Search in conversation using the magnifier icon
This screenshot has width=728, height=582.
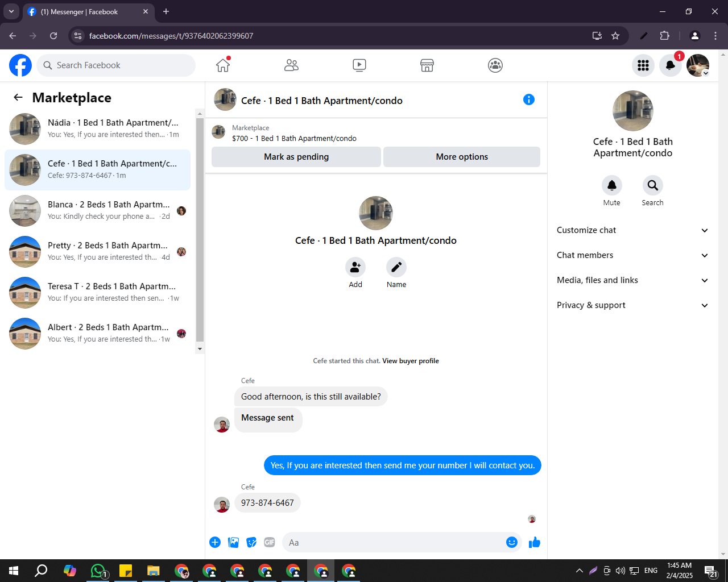(x=653, y=185)
